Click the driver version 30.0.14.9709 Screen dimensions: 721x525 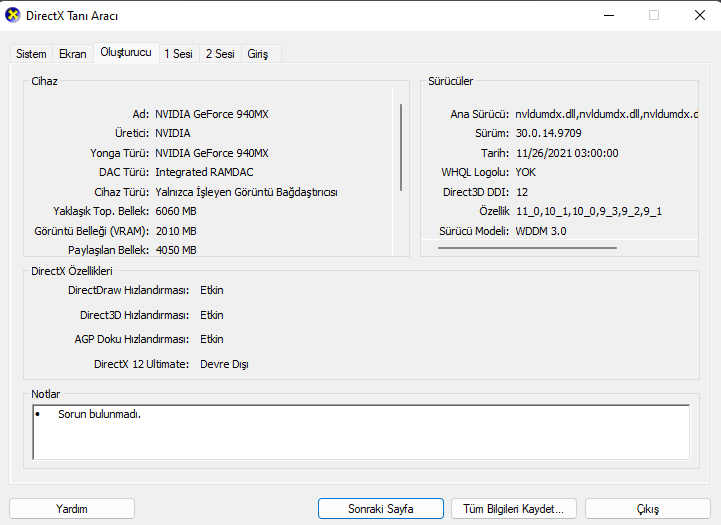(x=549, y=133)
